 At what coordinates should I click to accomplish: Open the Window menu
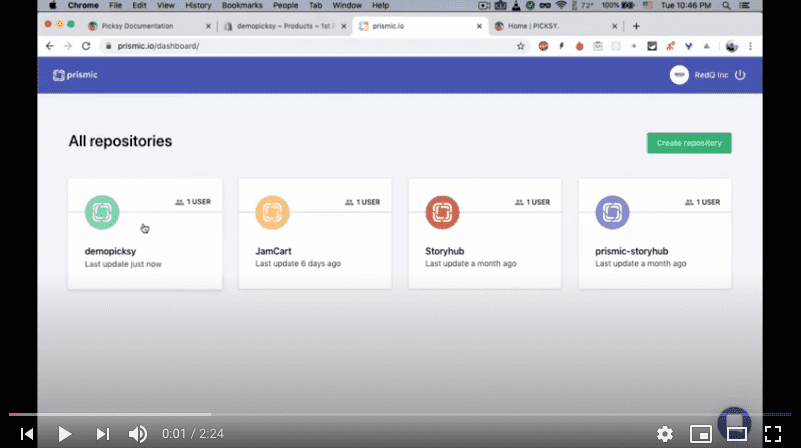[x=347, y=5]
